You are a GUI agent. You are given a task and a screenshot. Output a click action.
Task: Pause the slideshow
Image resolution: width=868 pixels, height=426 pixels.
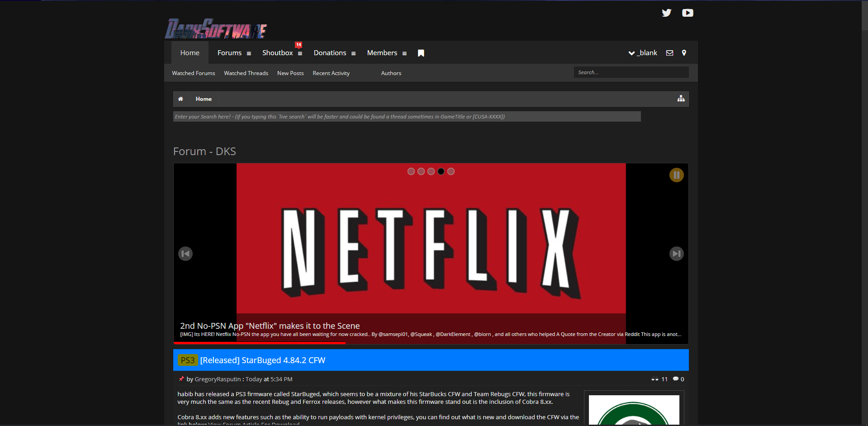(x=676, y=175)
